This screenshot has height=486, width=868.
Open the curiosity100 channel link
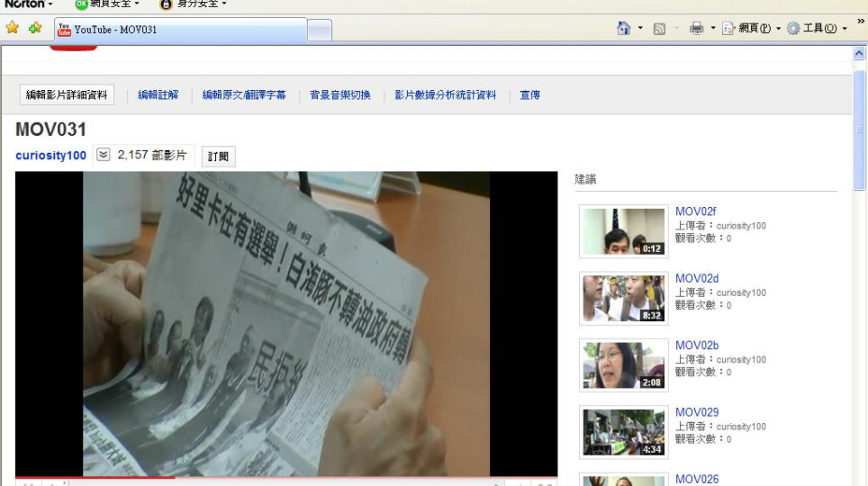[50, 156]
